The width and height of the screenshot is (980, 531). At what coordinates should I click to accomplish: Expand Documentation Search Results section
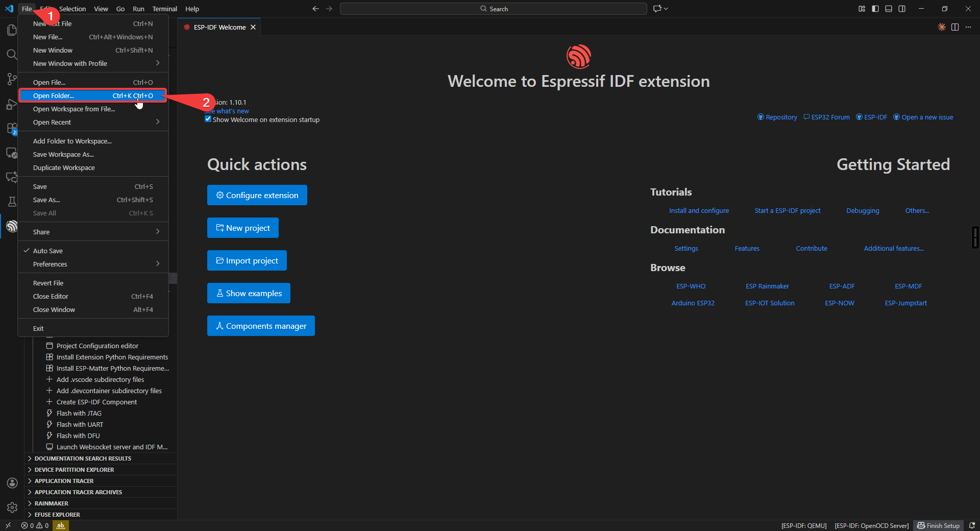[101, 458]
